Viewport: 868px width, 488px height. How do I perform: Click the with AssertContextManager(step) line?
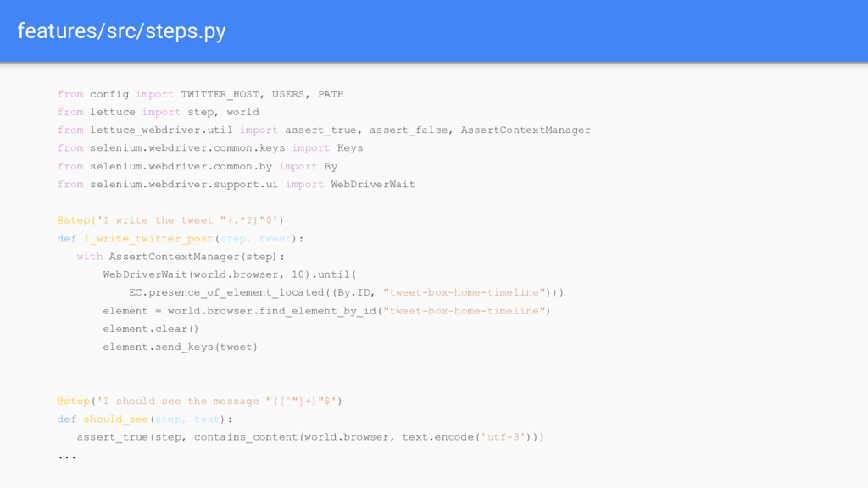coord(181,257)
